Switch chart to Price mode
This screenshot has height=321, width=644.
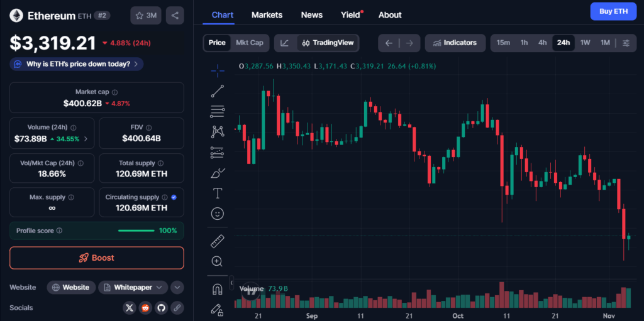217,43
